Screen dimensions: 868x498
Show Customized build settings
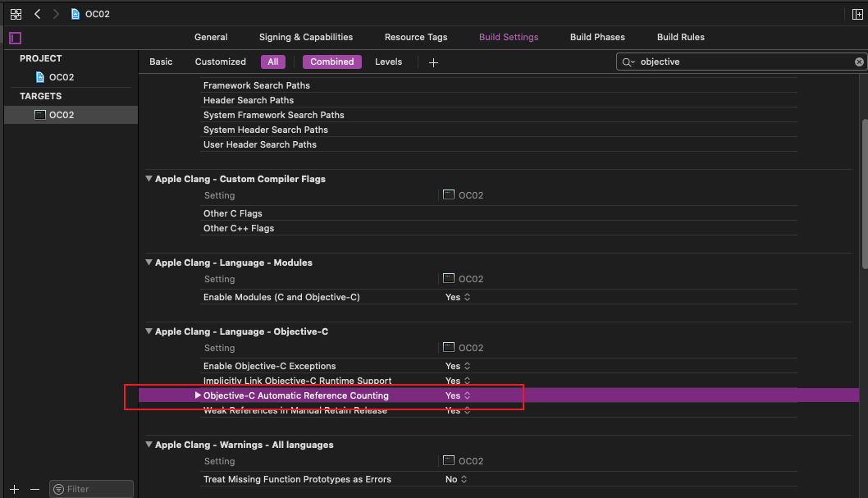(x=221, y=62)
